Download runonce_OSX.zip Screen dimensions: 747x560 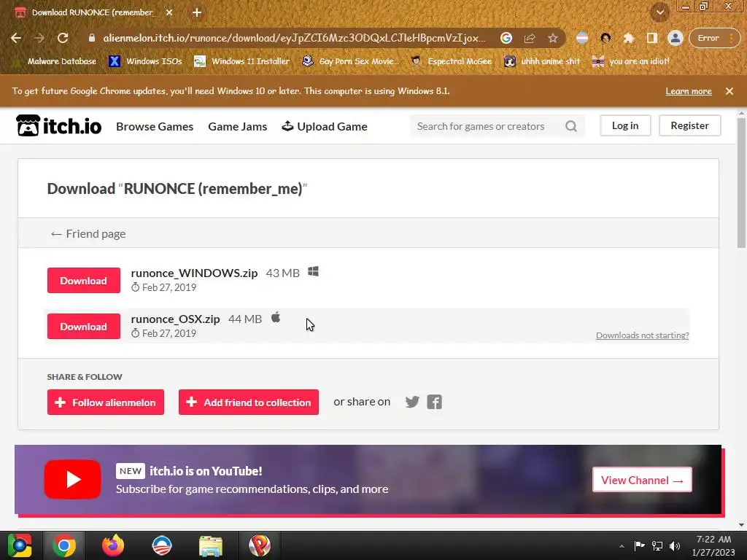pos(83,327)
